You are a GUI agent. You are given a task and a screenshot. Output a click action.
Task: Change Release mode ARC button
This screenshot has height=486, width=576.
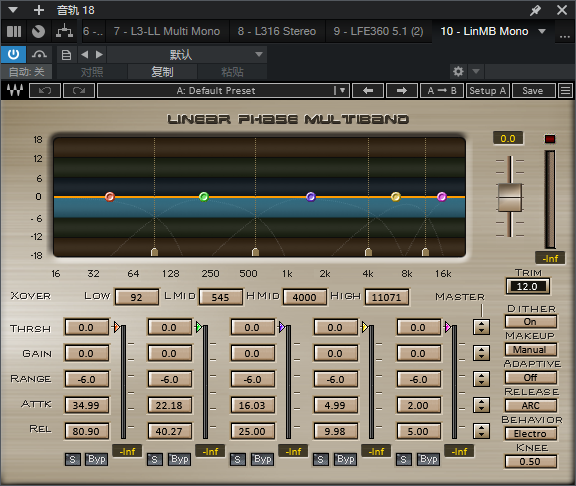(530, 406)
